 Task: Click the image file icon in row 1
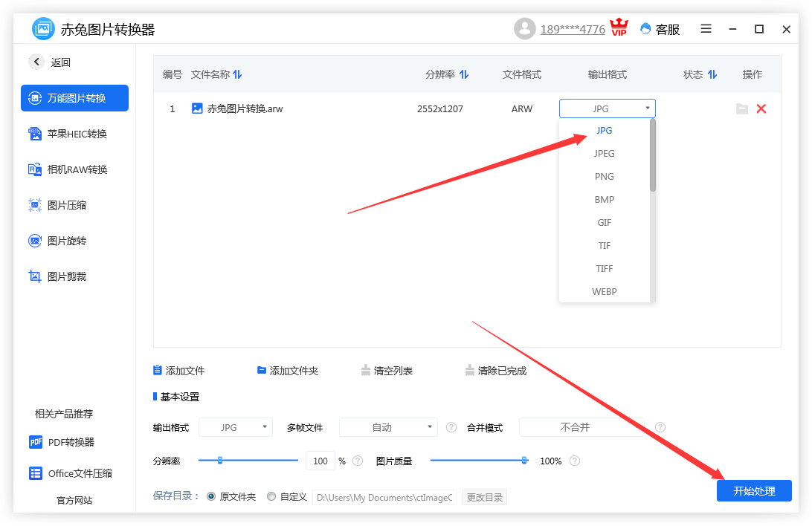pyautogui.click(x=197, y=108)
